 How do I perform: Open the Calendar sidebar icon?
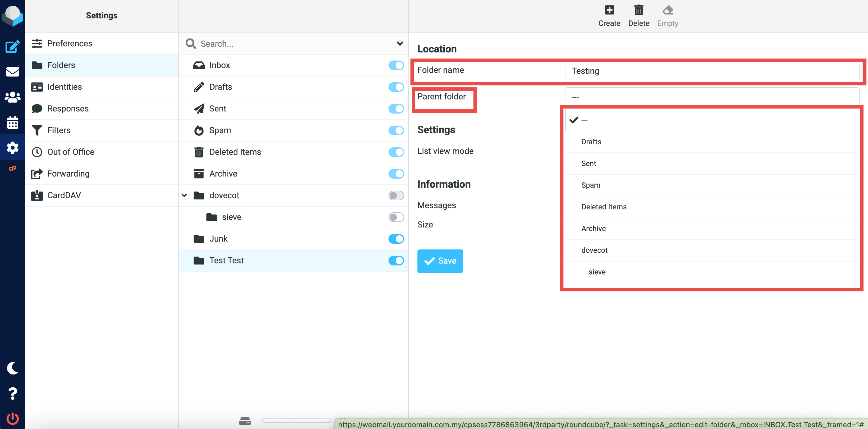coord(12,123)
